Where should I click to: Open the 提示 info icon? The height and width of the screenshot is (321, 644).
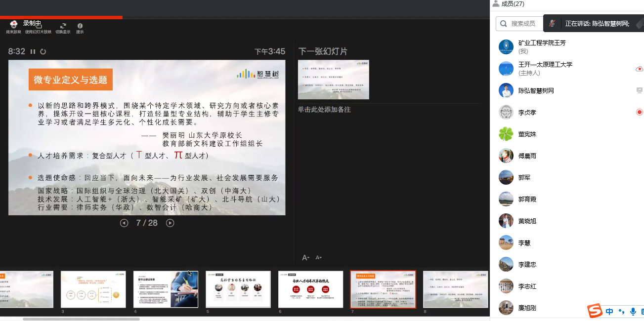[x=80, y=26]
